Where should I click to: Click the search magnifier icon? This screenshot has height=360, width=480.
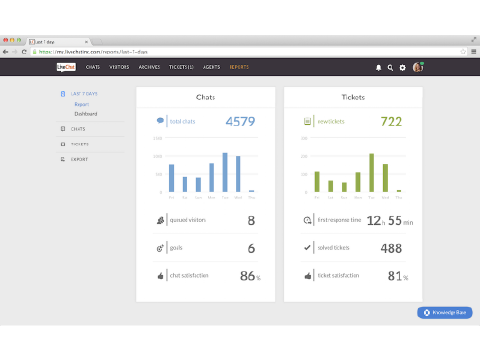390,68
